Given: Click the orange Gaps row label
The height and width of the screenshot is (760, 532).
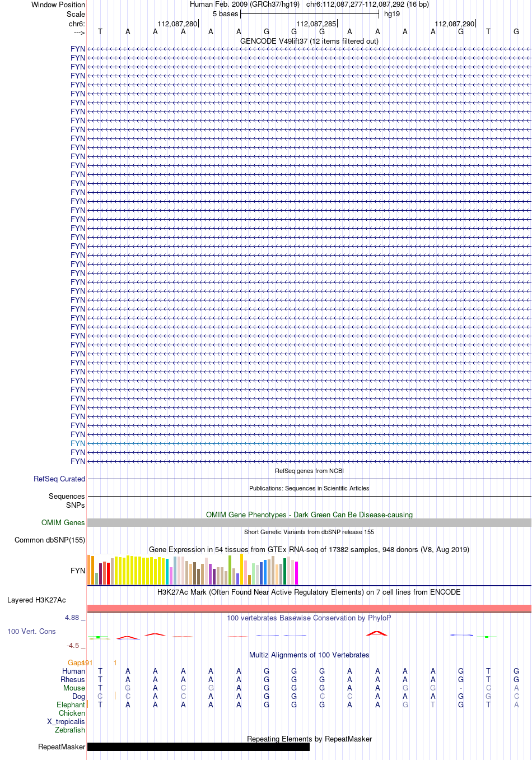Looking at the screenshot, I should pos(76,662).
